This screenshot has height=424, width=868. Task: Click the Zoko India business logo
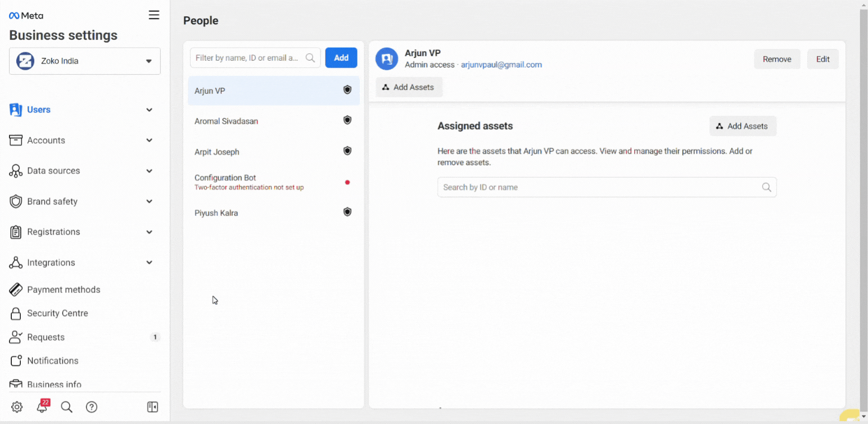[x=25, y=61]
